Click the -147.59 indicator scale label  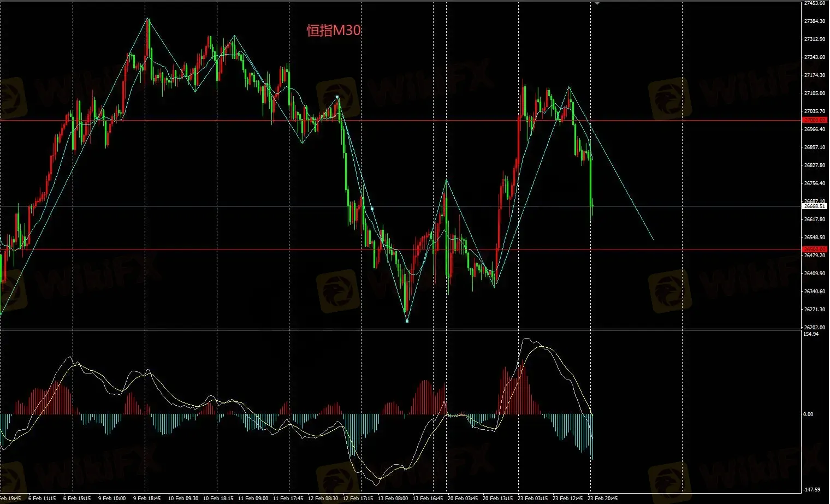click(x=811, y=490)
